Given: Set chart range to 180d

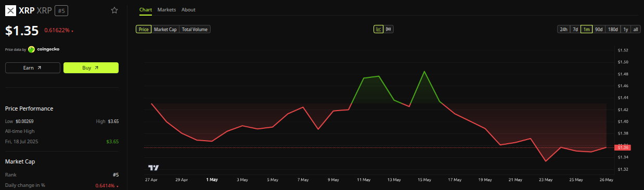Looking at the screenshot, I should (x=613, y=29).
